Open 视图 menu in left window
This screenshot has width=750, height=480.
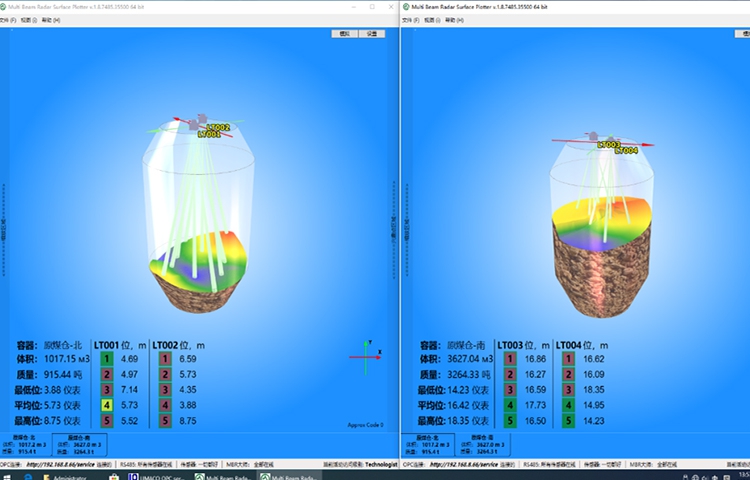click(x=23, y=20)
